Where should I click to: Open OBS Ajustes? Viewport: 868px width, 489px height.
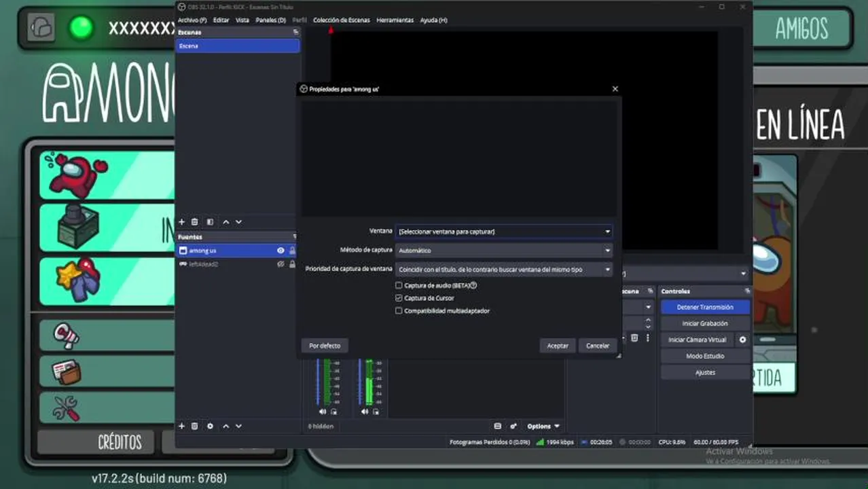(705, 372)
